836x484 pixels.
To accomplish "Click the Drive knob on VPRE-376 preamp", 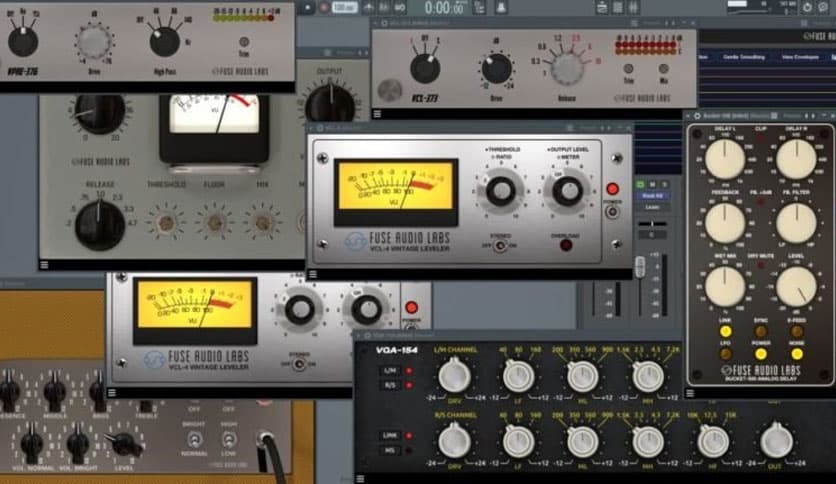I will 94,42.
